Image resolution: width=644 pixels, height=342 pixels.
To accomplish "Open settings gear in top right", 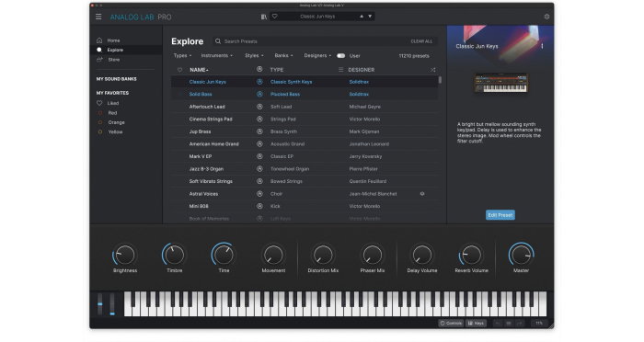I will point(546,17).
